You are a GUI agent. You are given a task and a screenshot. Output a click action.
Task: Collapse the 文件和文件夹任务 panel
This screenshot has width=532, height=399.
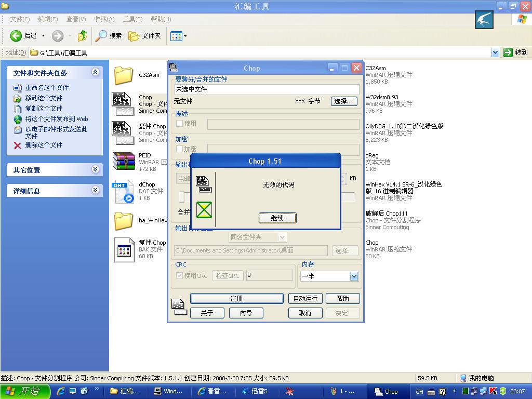coord(96,72)
